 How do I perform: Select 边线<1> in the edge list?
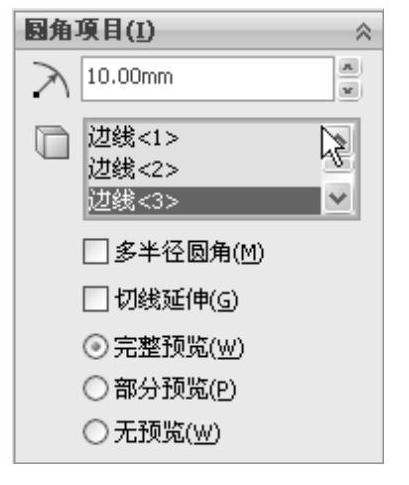click(x=133, y=136)
